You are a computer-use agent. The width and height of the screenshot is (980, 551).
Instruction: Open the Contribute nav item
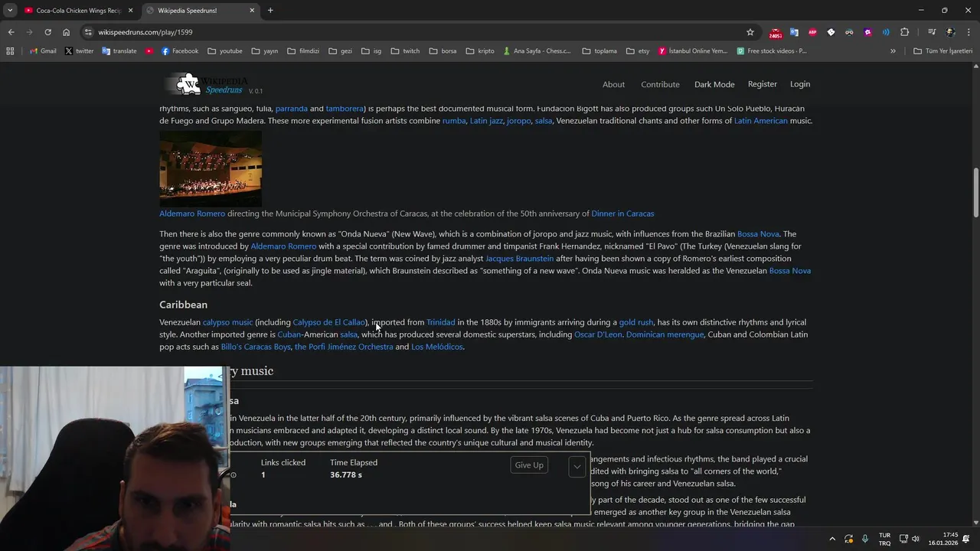660,84
